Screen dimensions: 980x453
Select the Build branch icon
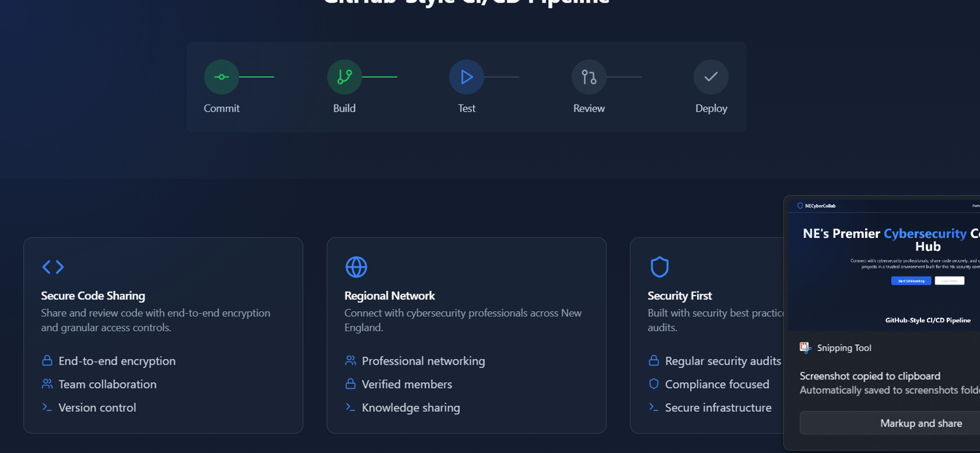pyautogui.click(x=344, y=77)
